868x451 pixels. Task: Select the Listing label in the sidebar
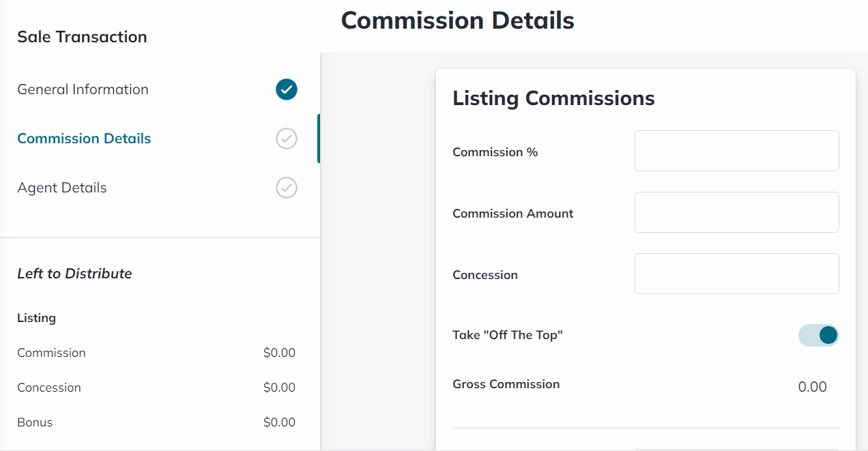36,318
